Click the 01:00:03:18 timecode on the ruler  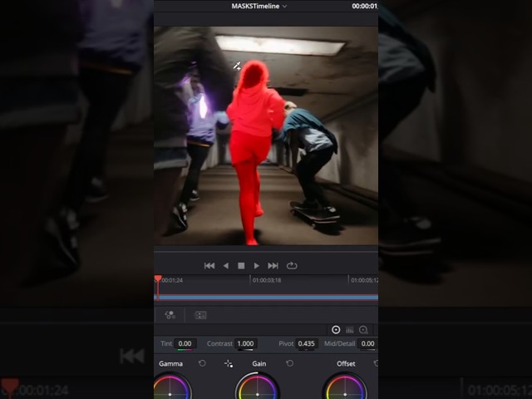click(x=267, y=280)
